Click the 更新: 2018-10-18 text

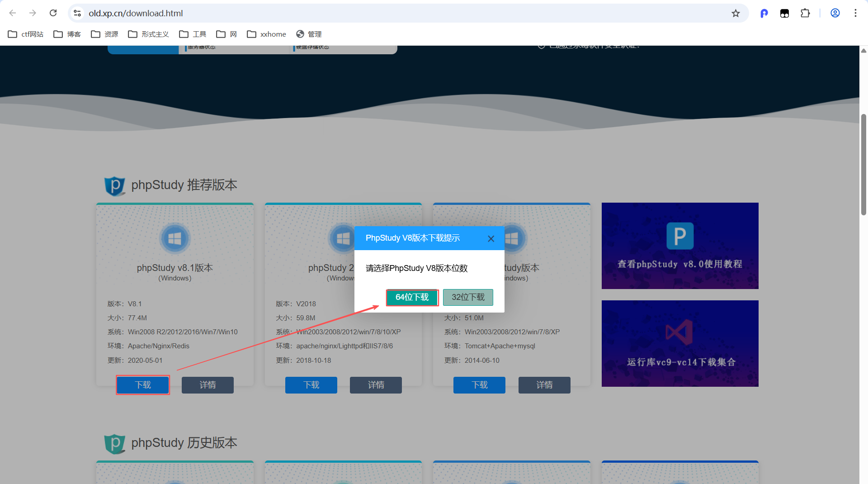click(303, 361)
